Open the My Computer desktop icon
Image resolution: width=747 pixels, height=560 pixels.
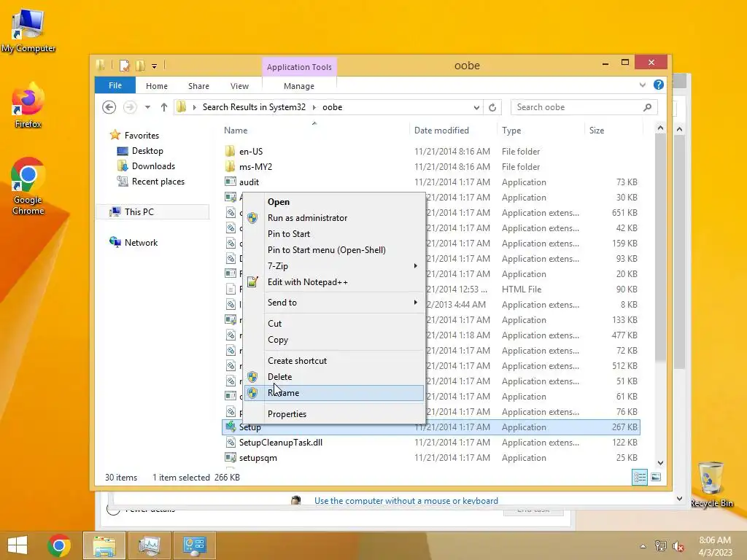(28, 29)
